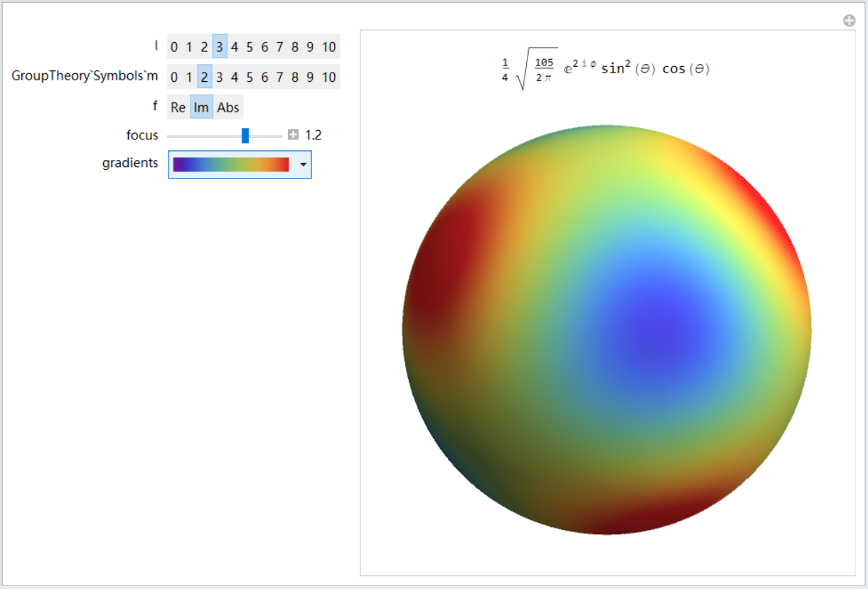Set l value to 10

(x=328, y=48)
